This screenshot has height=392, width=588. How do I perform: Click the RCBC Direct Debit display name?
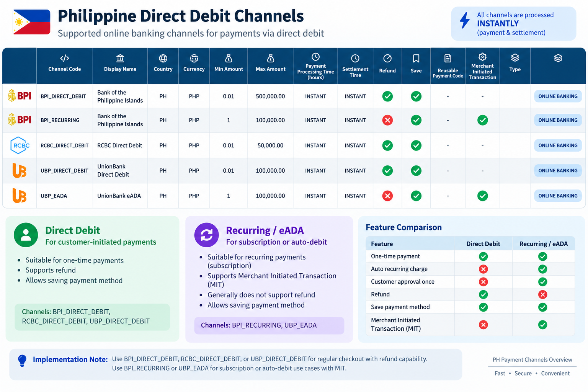(x=120, y=145)
